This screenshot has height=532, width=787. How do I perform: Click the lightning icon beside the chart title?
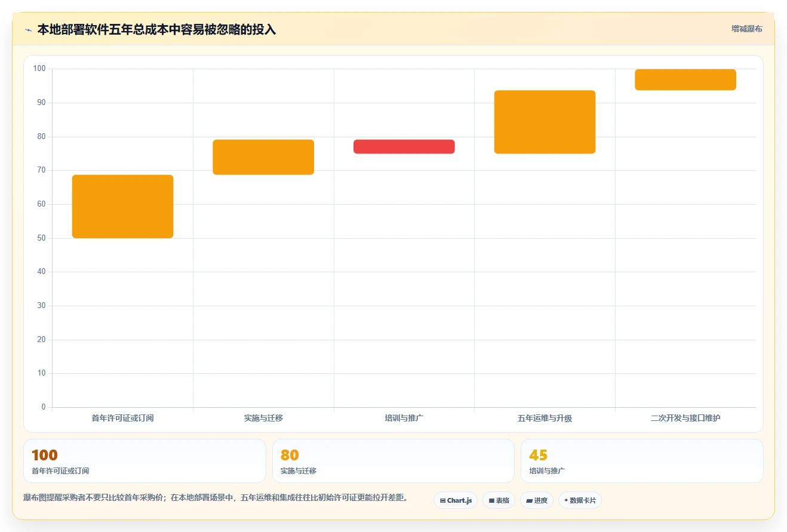point(28,29)
